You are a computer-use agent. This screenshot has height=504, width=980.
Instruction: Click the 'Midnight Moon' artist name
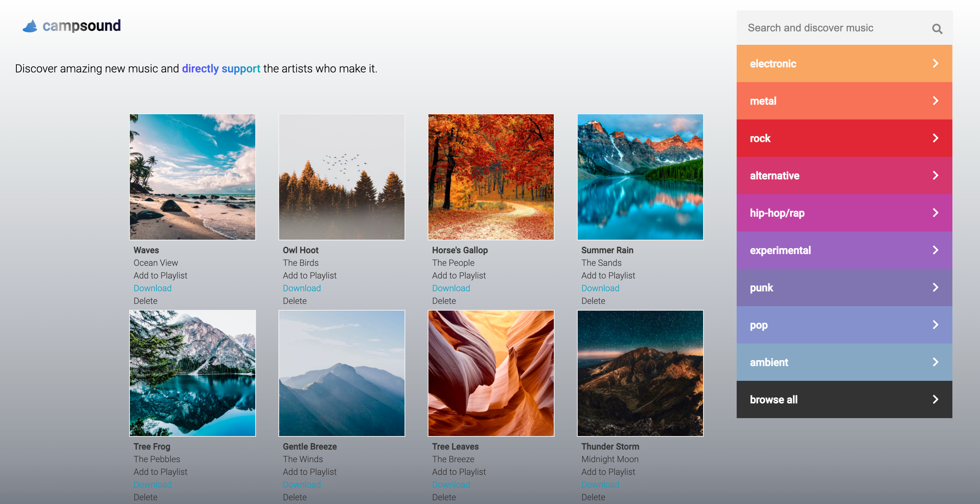point(610,459)
